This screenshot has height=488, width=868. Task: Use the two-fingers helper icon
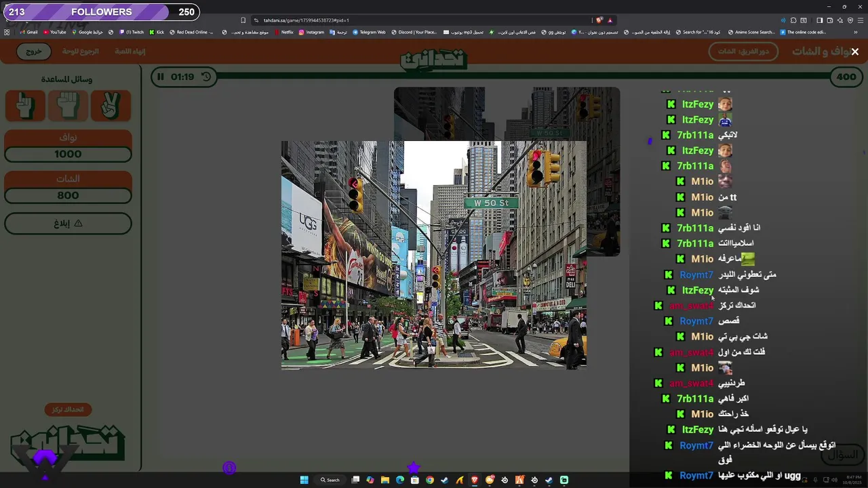pyautogui.click(x=111, y=106)
